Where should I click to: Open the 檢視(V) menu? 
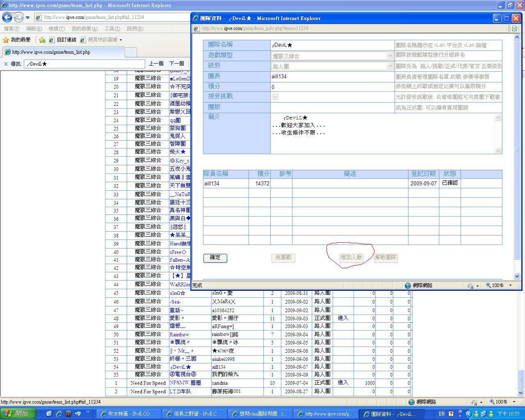(x=56, y=29)
